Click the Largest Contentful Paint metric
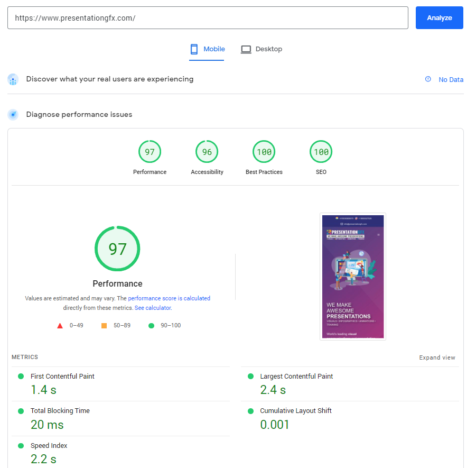This screenshot has width=476, height=468. click(296, 377)
